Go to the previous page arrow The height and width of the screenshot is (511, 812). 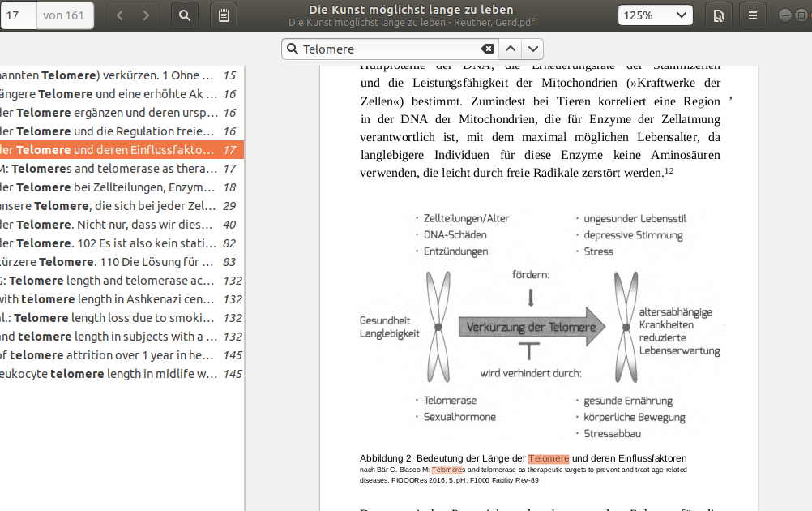(120, 15)
